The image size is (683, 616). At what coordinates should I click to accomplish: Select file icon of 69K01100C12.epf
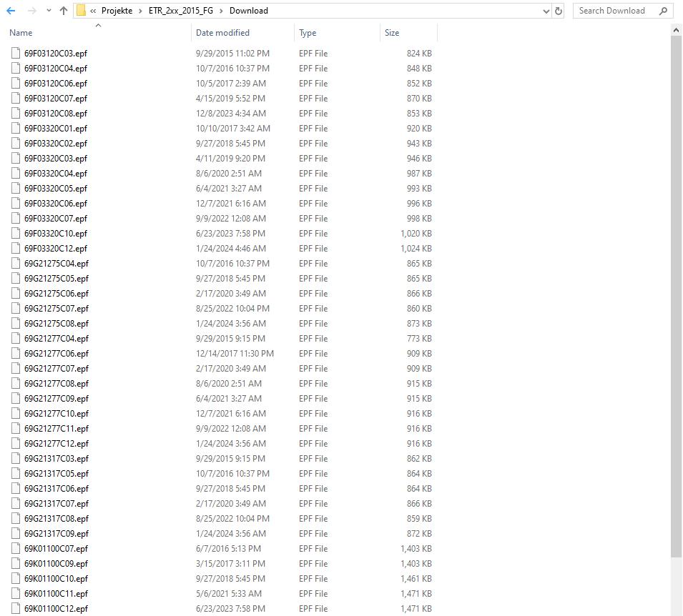pos(16,609)
